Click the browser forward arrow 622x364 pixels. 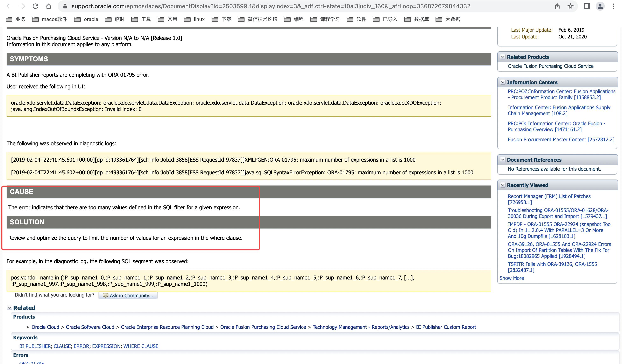coord(22,6)
